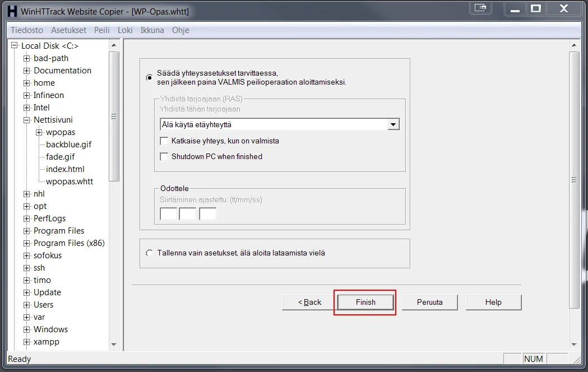Select the sofokus folder label
588x372 pixels.
tap(48, 255)
